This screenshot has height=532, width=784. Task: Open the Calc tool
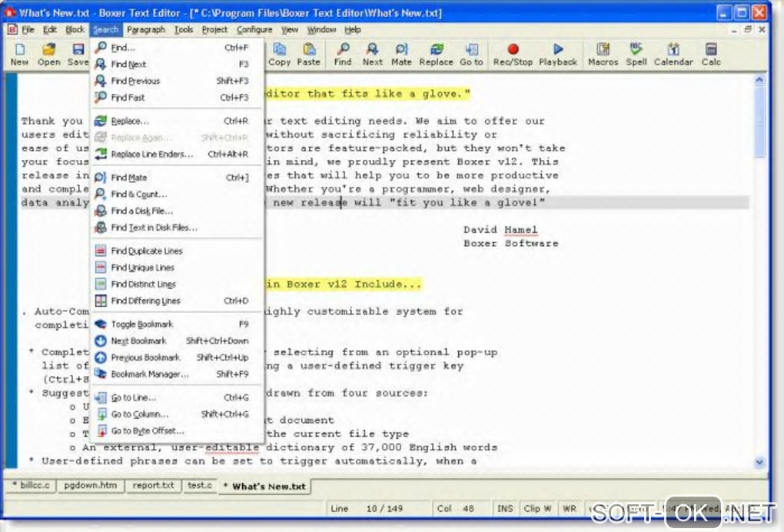point(711,55)
